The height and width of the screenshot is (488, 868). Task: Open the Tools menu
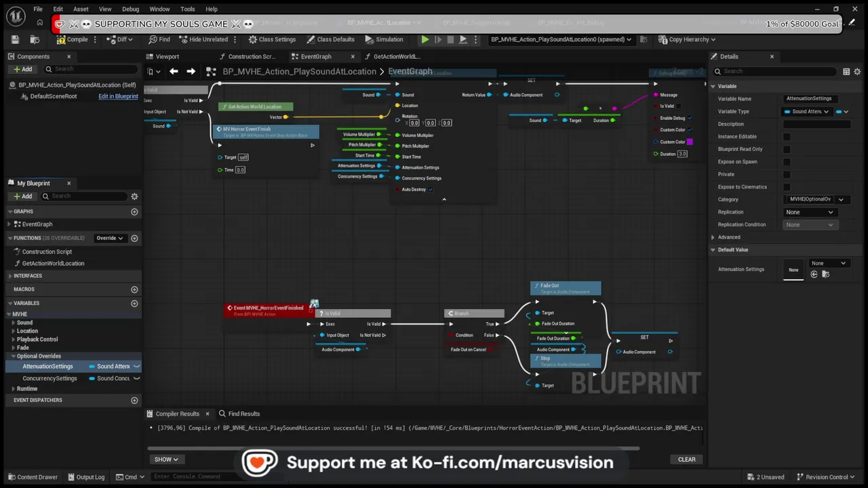coord(188,9)
